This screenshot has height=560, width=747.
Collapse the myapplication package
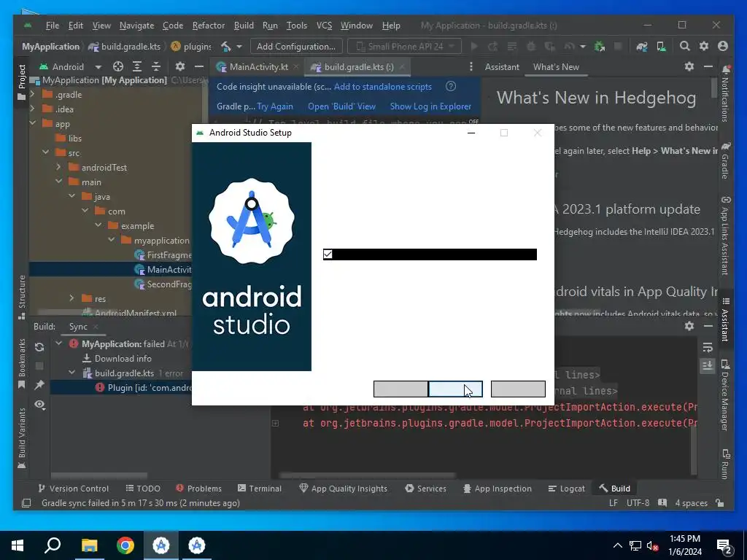pyautogui.click(x=112, y=240)
